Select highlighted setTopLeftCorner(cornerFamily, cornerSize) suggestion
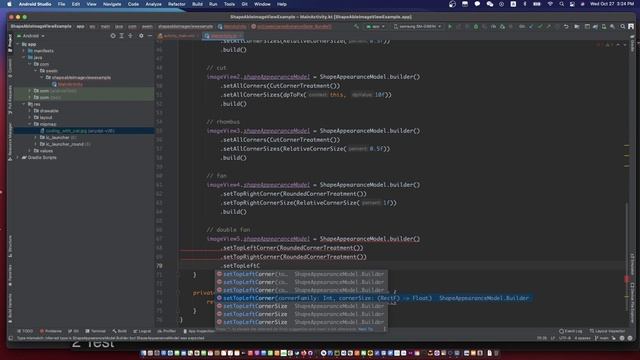 [x=373, y=298]
